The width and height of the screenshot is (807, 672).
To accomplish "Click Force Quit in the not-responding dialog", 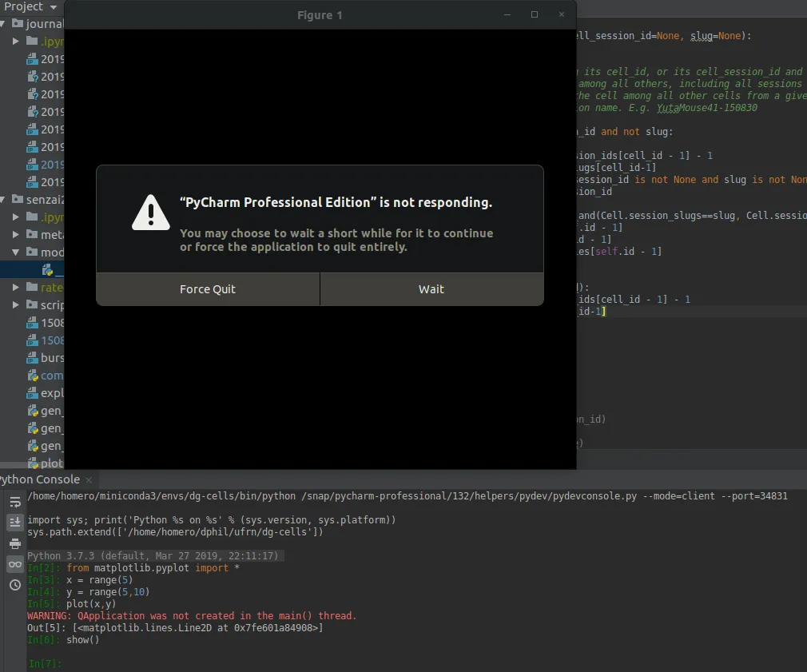I will tap(208, 289).
